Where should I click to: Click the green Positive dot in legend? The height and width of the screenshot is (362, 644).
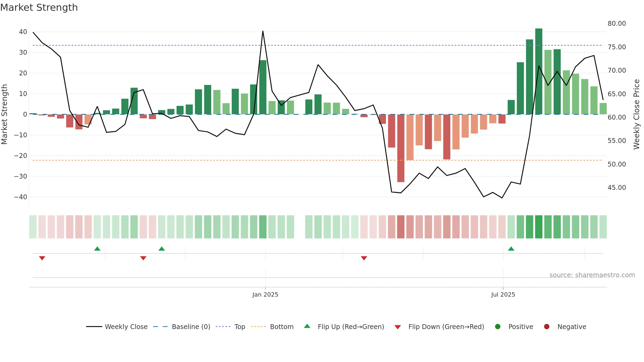coord(498,327)
